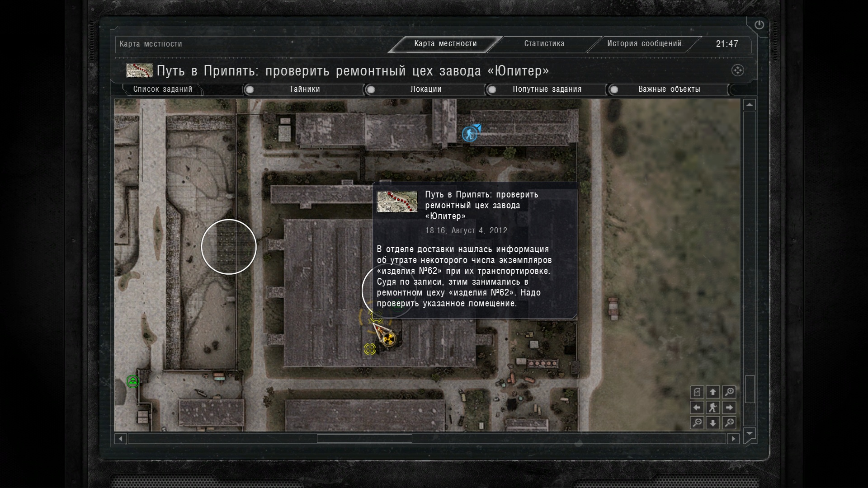Image resolution: width=868 pixels, height=488 pixels.
Task: Toggle the Важные объекты filter
Action: click(x=669, y=89)
